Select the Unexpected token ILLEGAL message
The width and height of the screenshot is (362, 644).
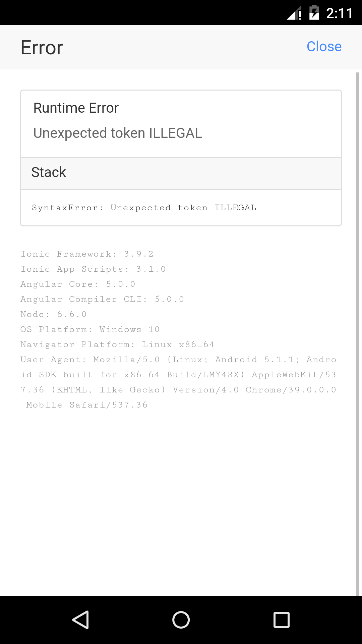click(x=118, y=133)
